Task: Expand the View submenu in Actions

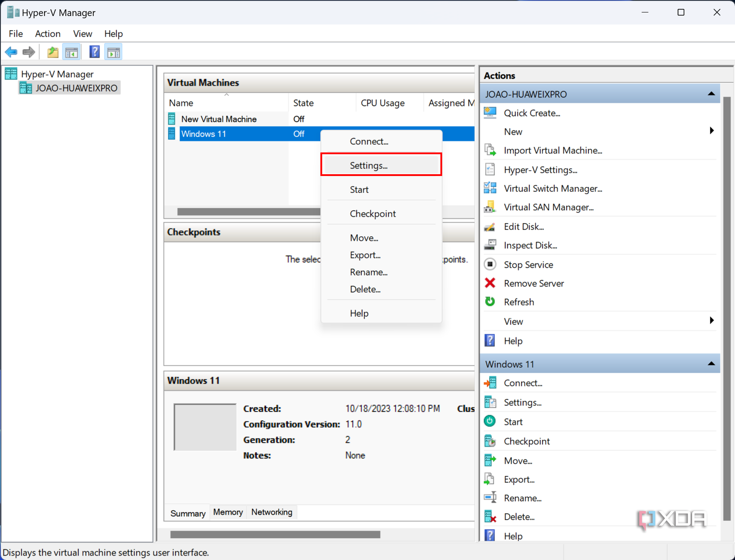Action: coord(711,321)
